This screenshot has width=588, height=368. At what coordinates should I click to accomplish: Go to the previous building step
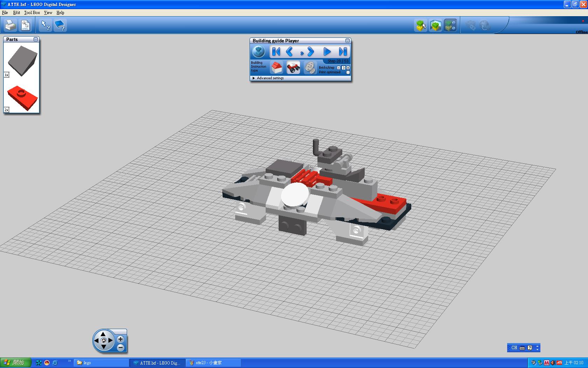click(289, 52)
